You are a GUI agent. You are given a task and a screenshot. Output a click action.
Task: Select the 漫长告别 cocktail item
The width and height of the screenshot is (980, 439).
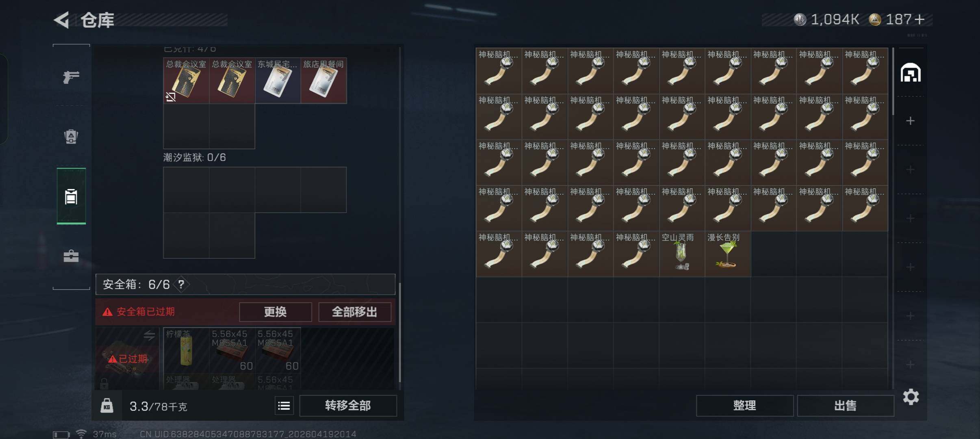[x=728, y=254]
